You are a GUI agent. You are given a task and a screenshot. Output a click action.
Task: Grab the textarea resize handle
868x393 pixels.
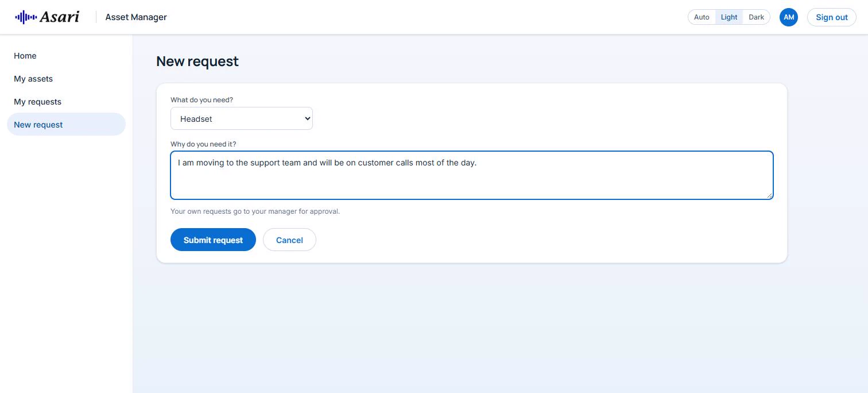click(x=769, y=195)
